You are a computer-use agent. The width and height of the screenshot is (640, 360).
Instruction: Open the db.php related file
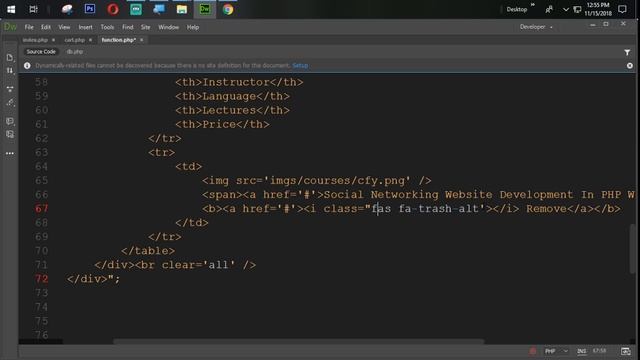(x=75, y=52)
